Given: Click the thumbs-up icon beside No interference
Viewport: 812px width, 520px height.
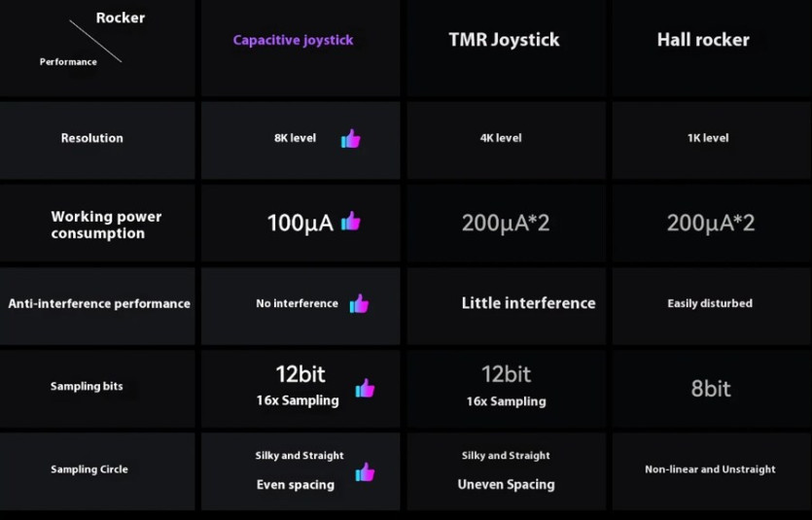Looking at the screenshot, I should (360, 303).
